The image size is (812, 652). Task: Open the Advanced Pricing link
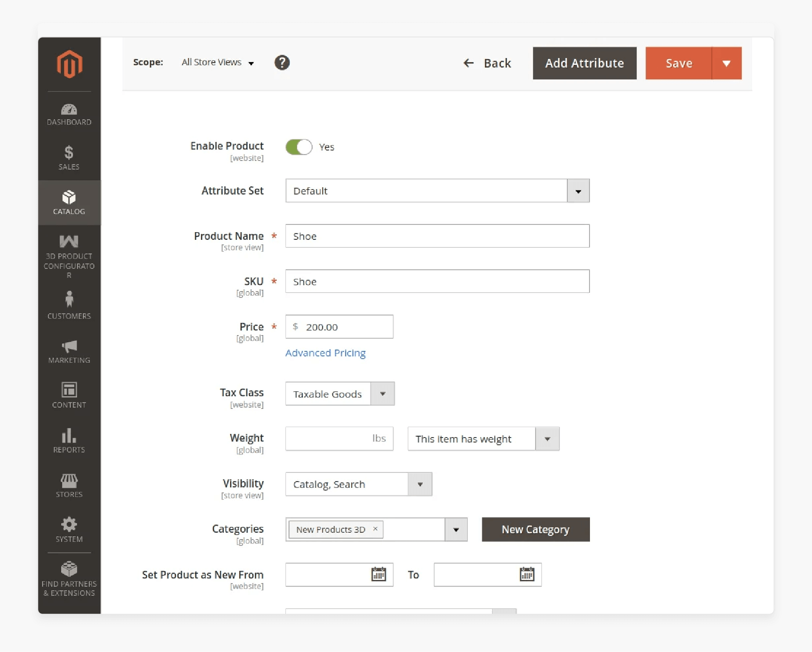tap(325, 353)
